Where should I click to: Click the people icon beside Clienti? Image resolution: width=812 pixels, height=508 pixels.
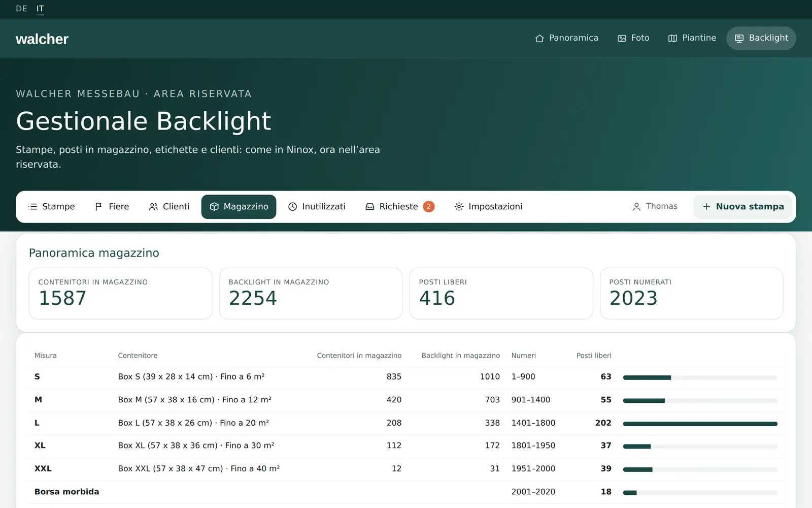pos(153,207)
